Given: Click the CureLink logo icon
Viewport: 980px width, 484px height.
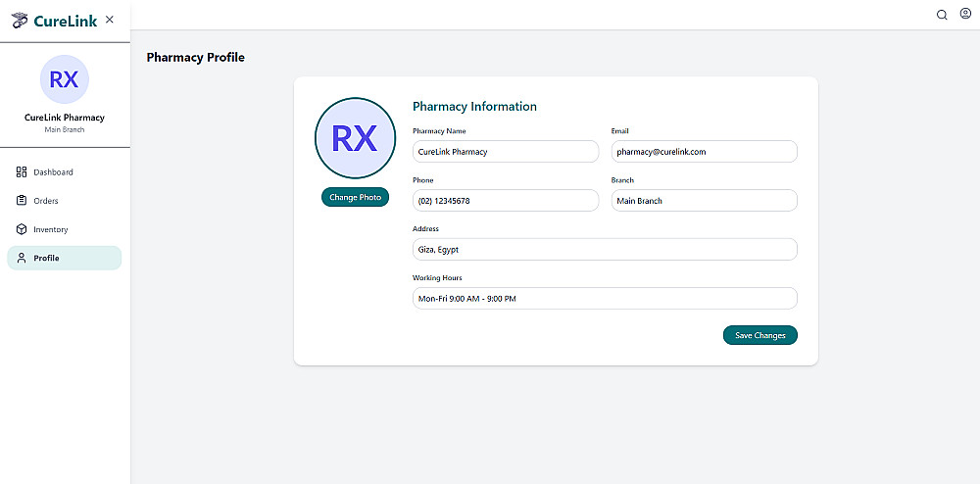Looking at the screenshot, I should [20, 21].
